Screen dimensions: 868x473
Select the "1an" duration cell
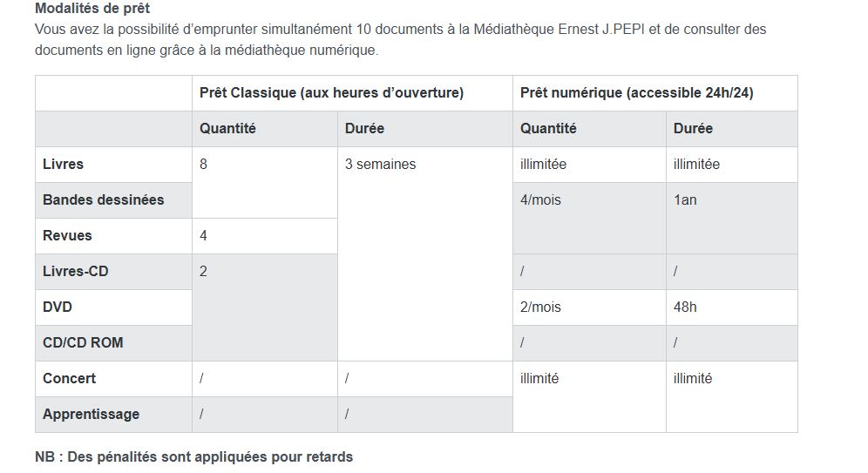tap(685, 199)
